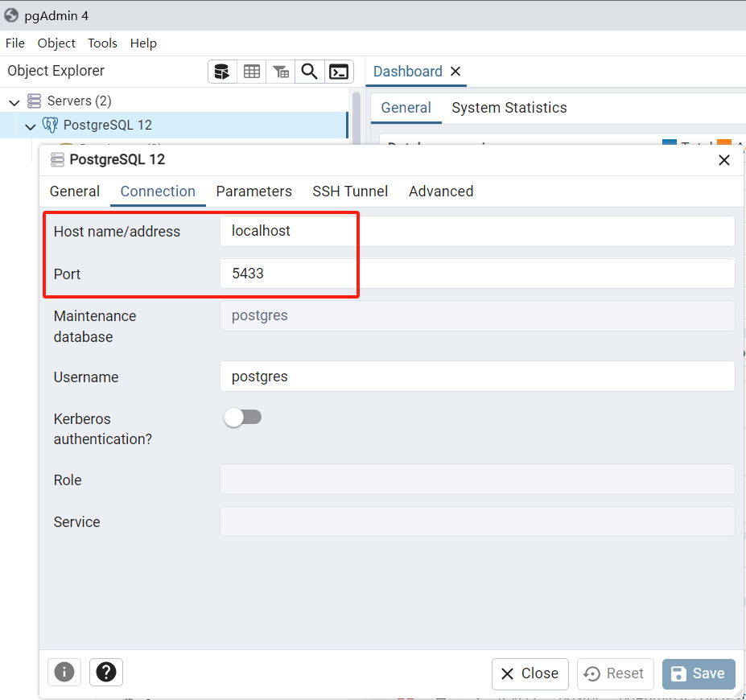Click the Host name/address field
The image size is (746, 700).
(477, 231)
